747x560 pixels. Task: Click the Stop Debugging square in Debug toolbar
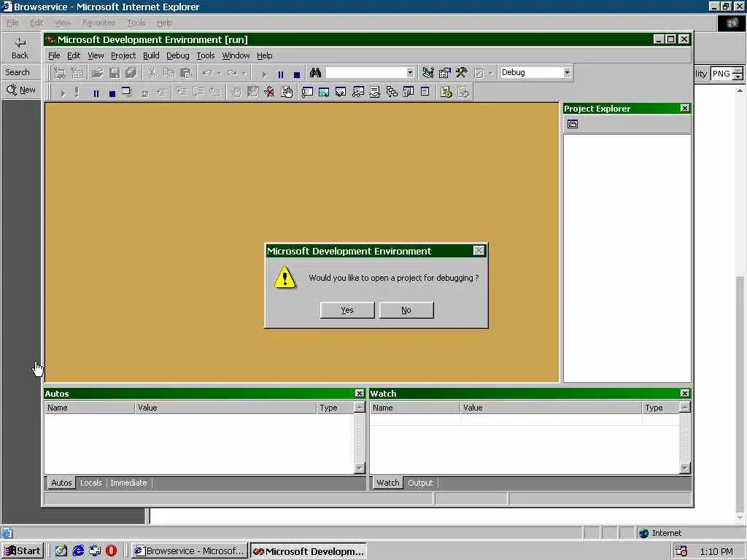click(112, 93)
